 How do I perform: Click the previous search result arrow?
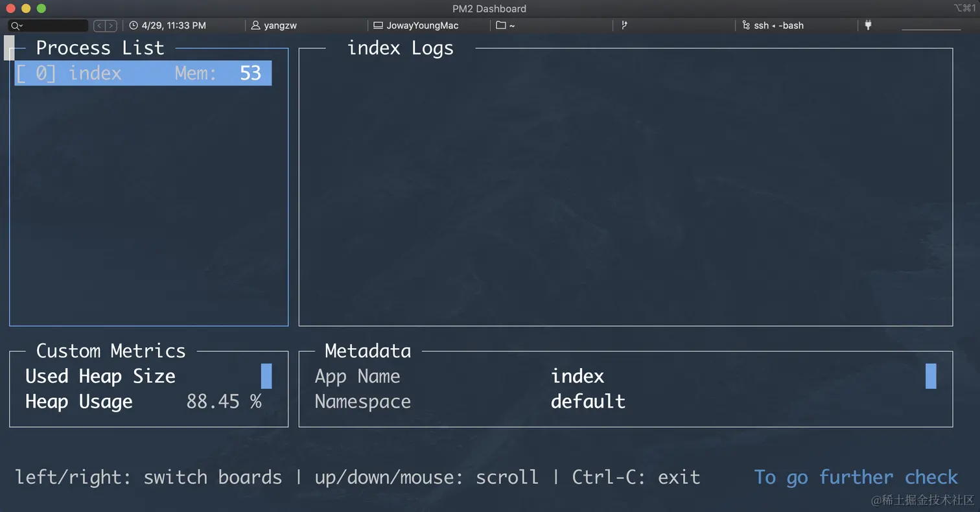pyautogui.click(x=100, y=26)
